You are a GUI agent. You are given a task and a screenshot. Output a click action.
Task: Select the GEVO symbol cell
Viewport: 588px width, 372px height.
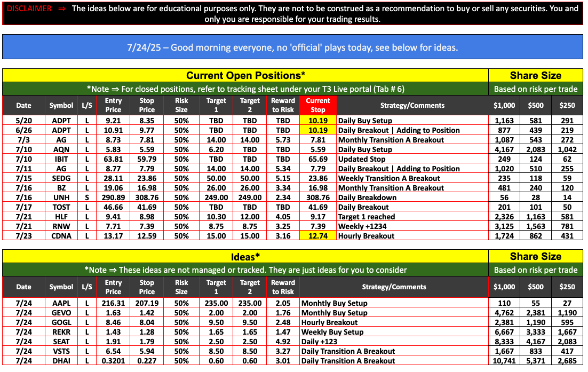pyautogui.click(x=61, y=313)
